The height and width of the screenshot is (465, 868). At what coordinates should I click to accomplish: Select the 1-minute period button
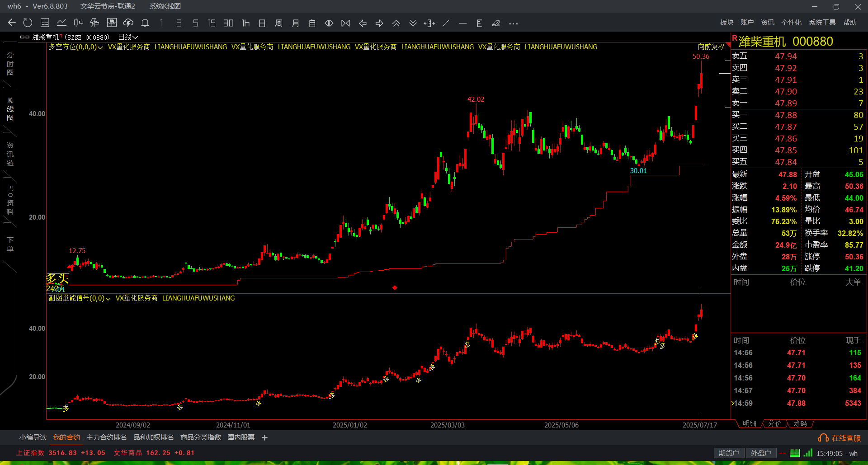(x=161, y=23)
